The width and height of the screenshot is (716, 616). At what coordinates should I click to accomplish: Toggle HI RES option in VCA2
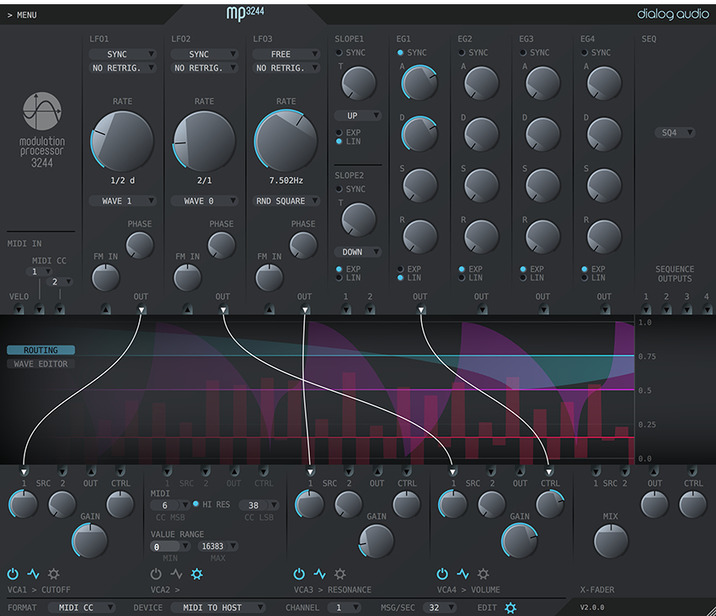(195, 505)
